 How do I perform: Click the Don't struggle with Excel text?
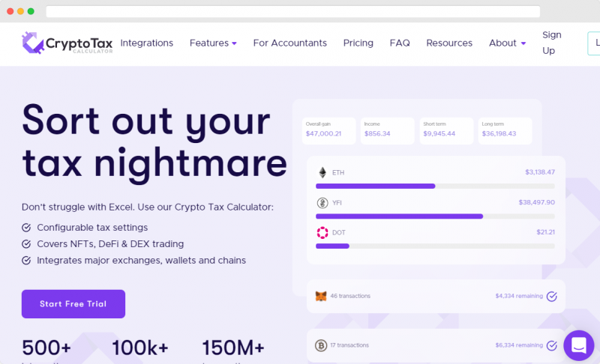point(148,207)
